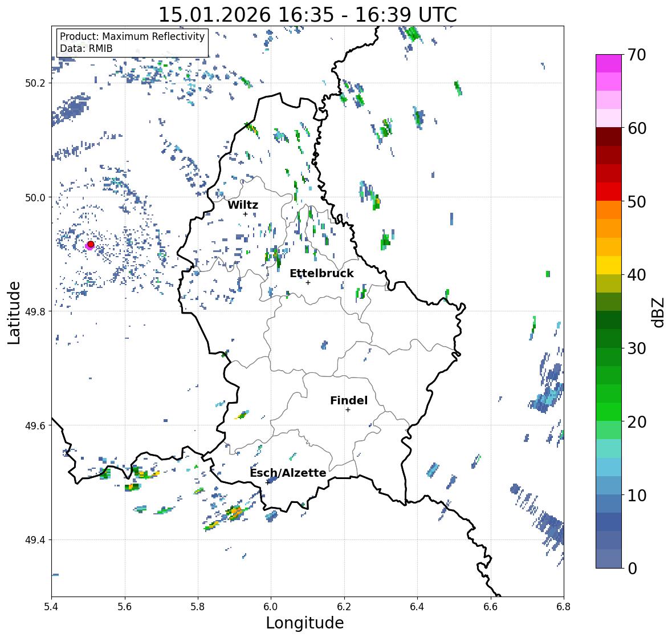Click 'Data: RMIB' label
Screen dimensions: 672x637
(86, 48)
